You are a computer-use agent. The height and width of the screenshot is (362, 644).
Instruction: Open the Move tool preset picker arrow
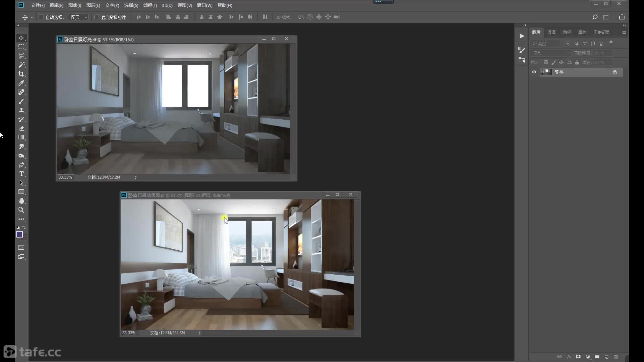pyautogui.click(x=32, y=17)
